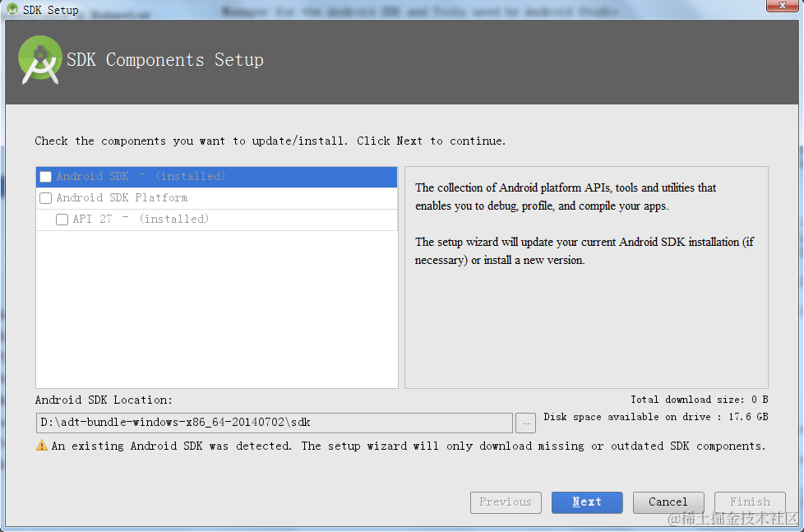Click the yellow warning icon beside SDK notice
This screenshot has height=532, width=804.
click(42, 446)
